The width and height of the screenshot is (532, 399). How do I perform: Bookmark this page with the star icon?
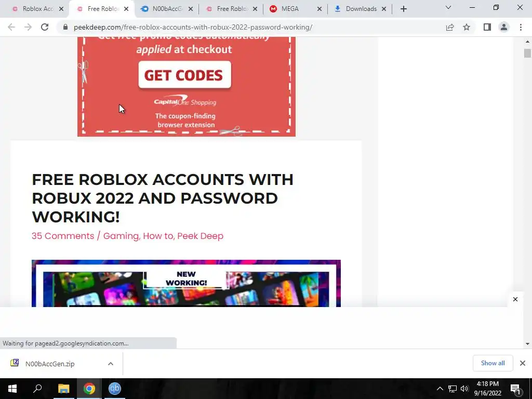[x=467, y=27]
